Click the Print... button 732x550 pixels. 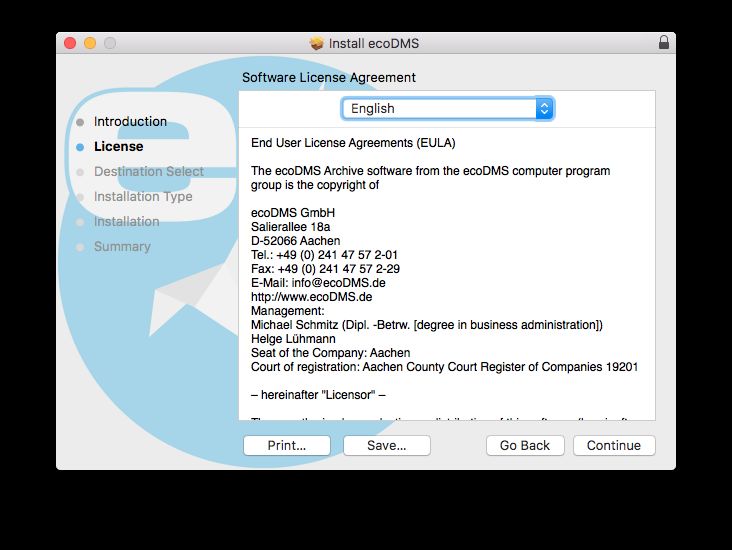point(287,445)
